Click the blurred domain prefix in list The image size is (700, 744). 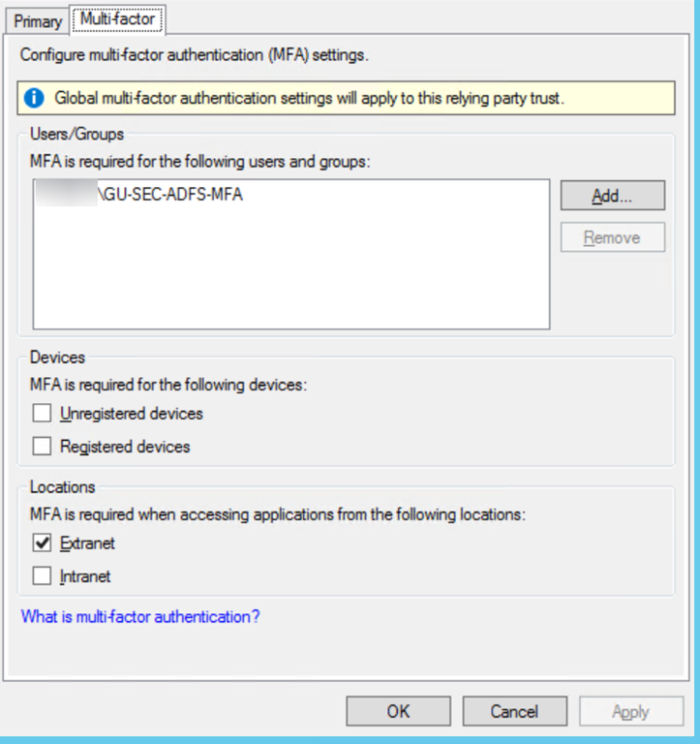point(66,195)
